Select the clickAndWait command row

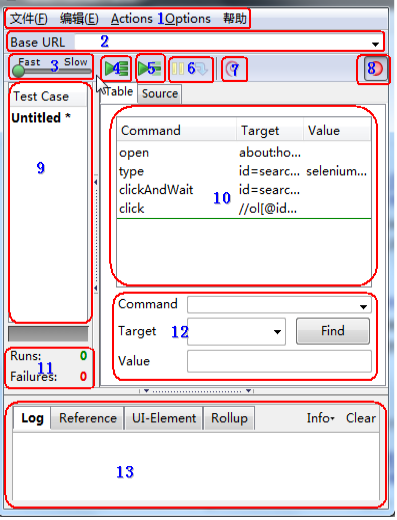(x=244, y=190)
